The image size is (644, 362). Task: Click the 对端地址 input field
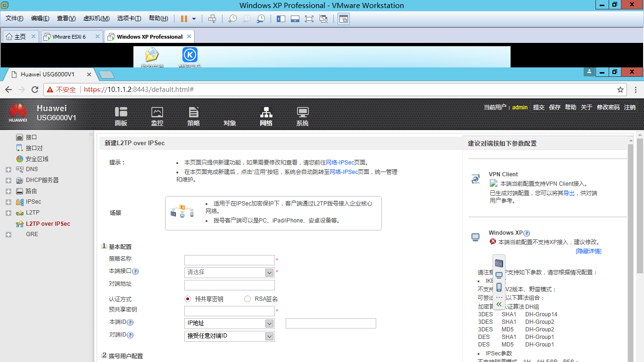click(230, 285)
